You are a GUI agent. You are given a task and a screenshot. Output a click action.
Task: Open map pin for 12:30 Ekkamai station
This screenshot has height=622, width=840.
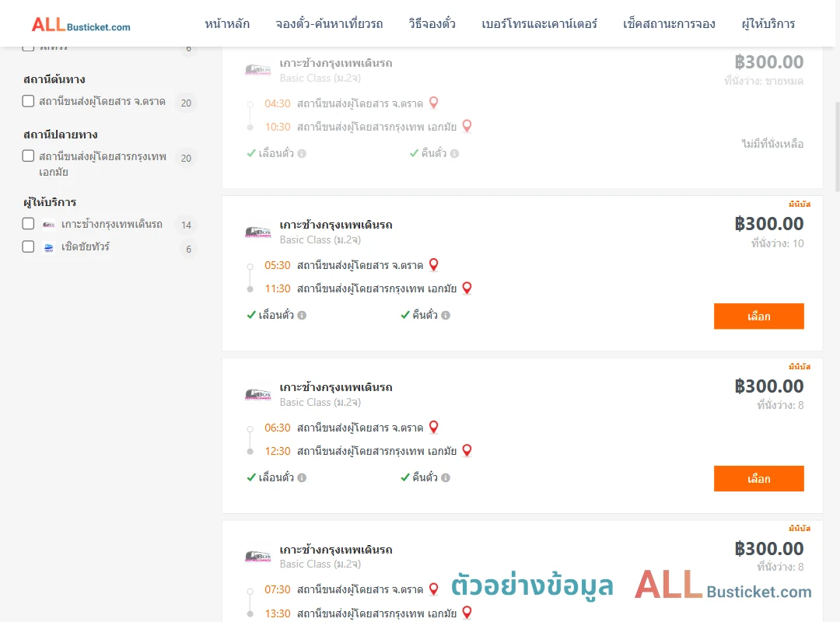point(467,451)
